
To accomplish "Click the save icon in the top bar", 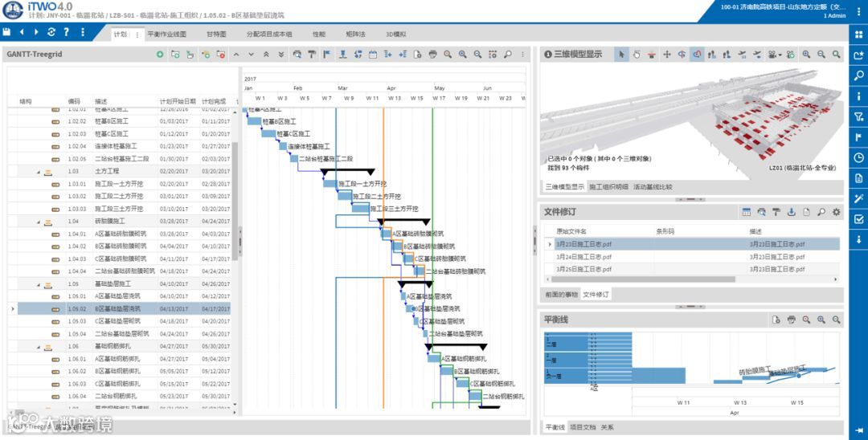I will point(6,32).
